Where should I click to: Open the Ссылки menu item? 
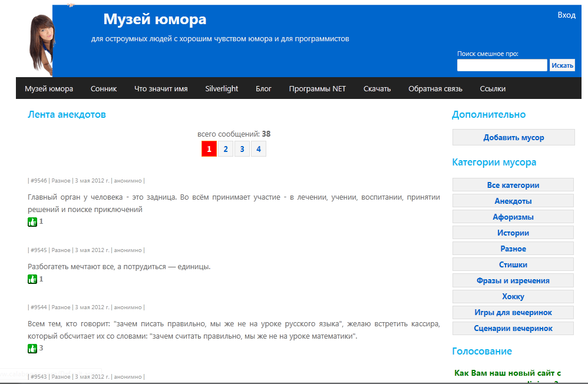coord(493,89)
